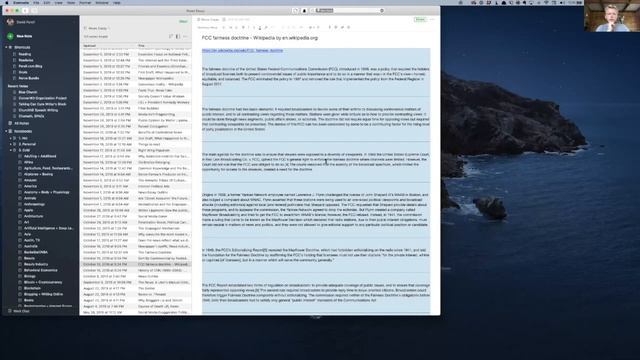Select the Artificial Intelligence notebook
This screenshot has height=360, width=640.
[x=49, y=228]
